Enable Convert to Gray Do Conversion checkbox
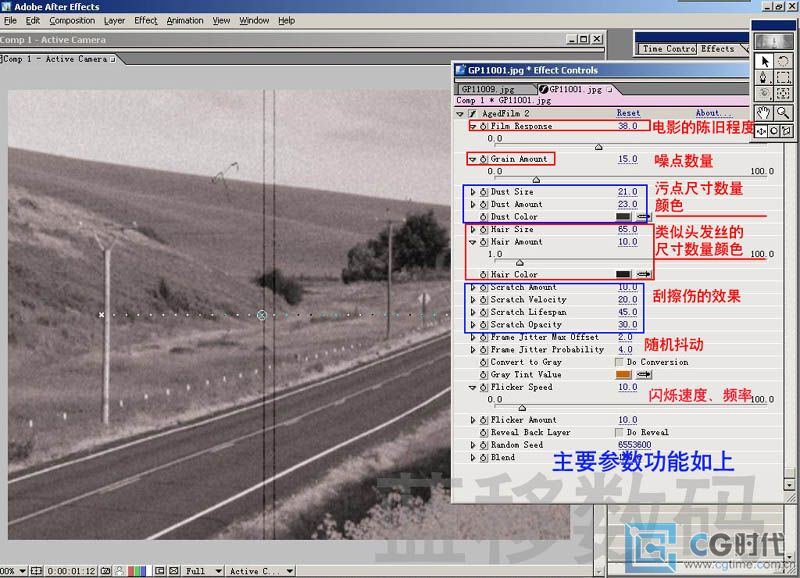Viewport: 800px width, 578px height. (619, 362)
